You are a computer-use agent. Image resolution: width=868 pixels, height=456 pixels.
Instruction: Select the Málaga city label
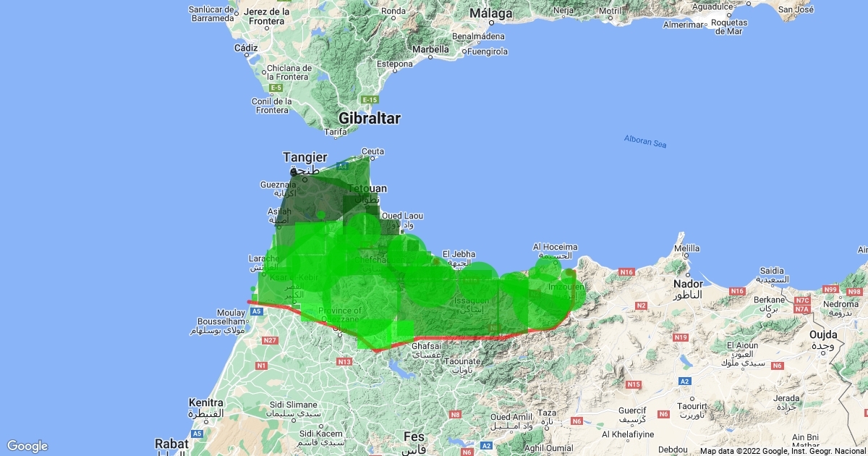pyautogui.click(x=491, y=14)
